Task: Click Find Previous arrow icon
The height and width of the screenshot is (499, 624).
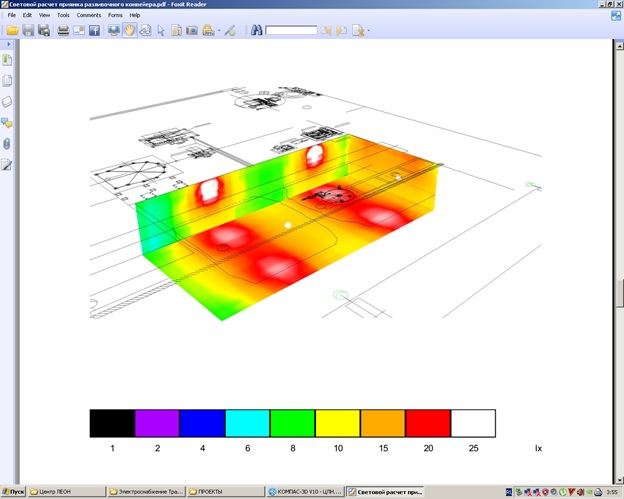Action: point(326,30)
